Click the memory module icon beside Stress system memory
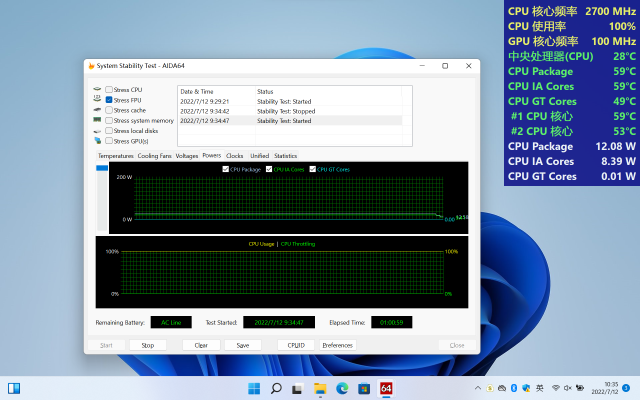Viewport: 640px width, 400px height. point(97,120)
